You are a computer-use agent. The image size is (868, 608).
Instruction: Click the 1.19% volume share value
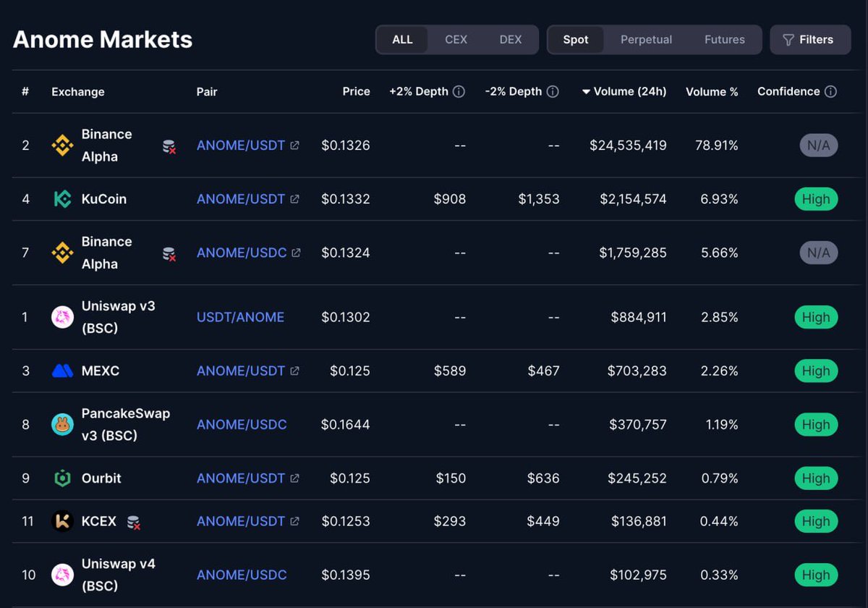coord(722,424)
